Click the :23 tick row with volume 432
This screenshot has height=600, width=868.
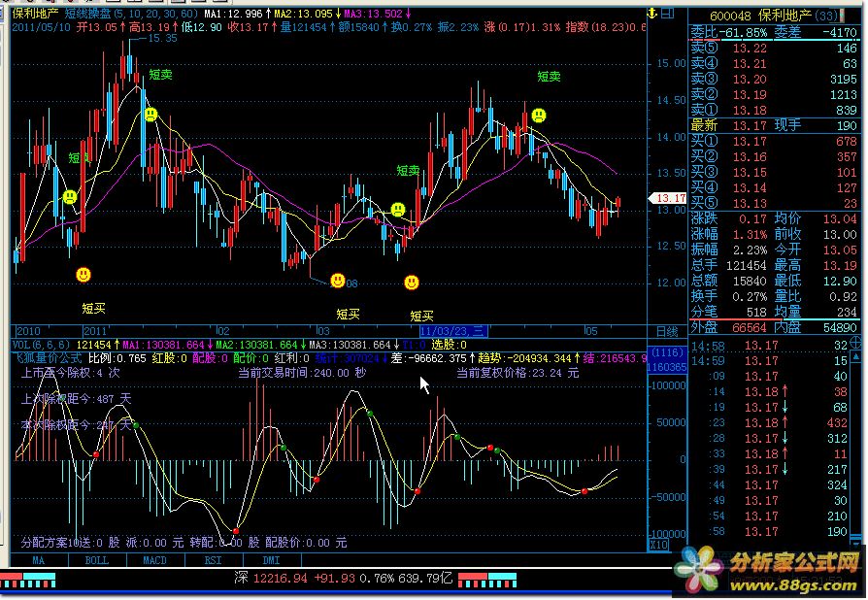click(x=770, y=423)
